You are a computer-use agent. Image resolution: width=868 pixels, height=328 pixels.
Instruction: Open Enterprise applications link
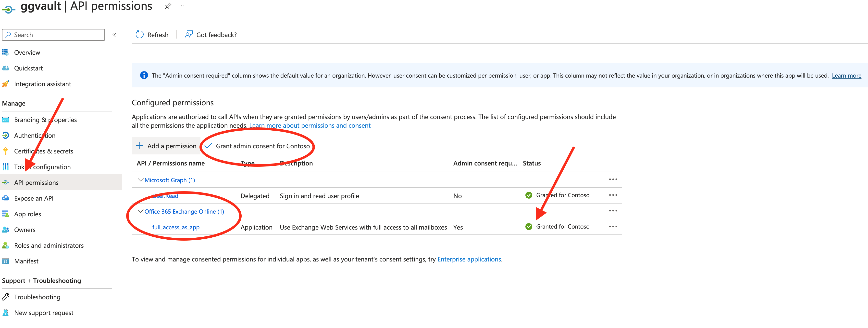[x=469, y=259]
